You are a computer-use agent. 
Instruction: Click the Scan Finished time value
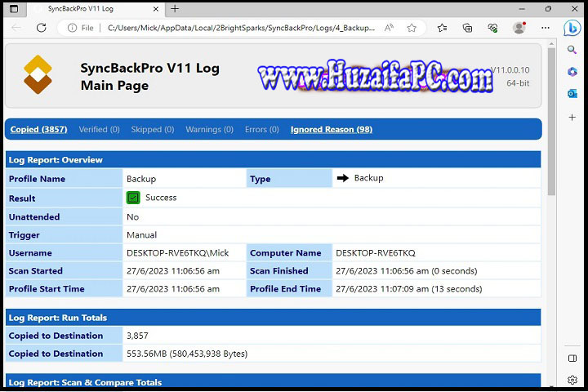click(407, 271)
